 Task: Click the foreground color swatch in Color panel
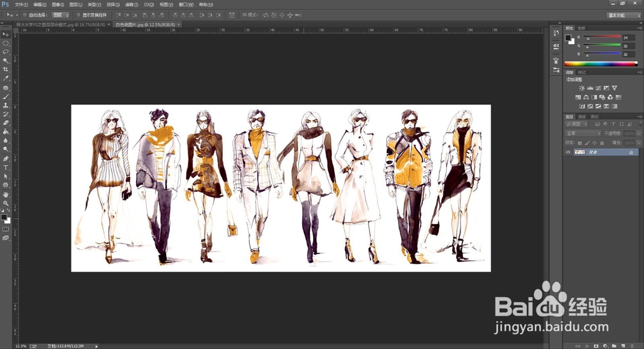tap(569, 38)
